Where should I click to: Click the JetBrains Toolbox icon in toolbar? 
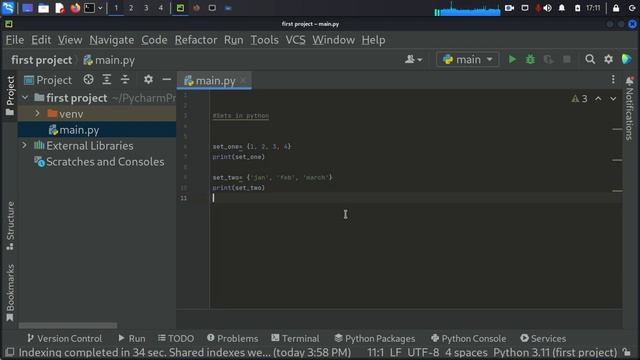[627, 60]
